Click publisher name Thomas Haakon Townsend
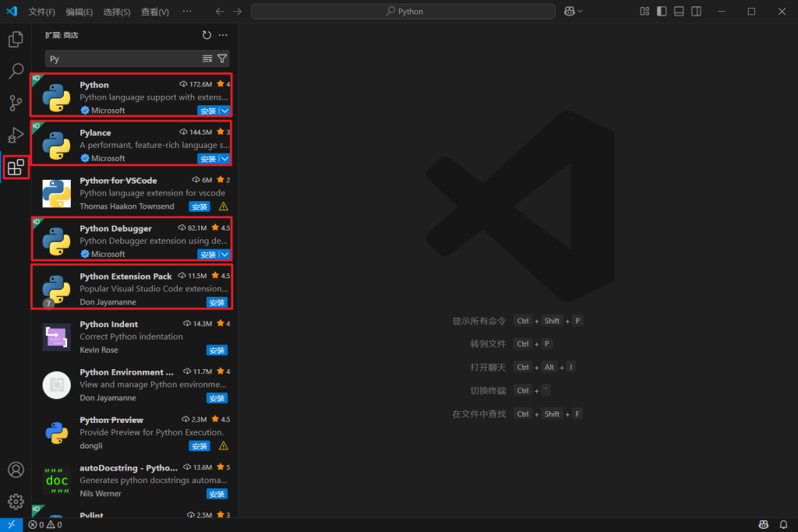The height and width of the screenshot is (532, 798). [x=127, y=206]
